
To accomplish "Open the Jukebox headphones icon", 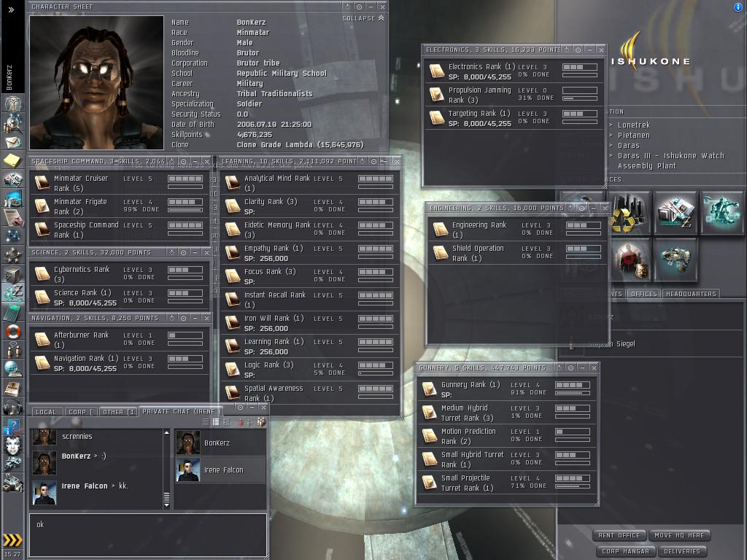I will [13, 407].
